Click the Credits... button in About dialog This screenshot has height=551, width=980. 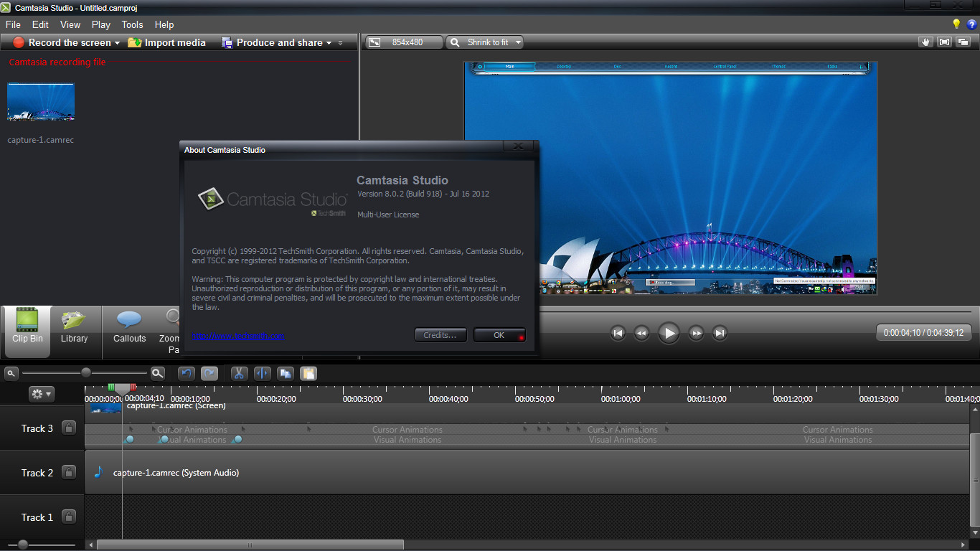(x=440, y=335)
